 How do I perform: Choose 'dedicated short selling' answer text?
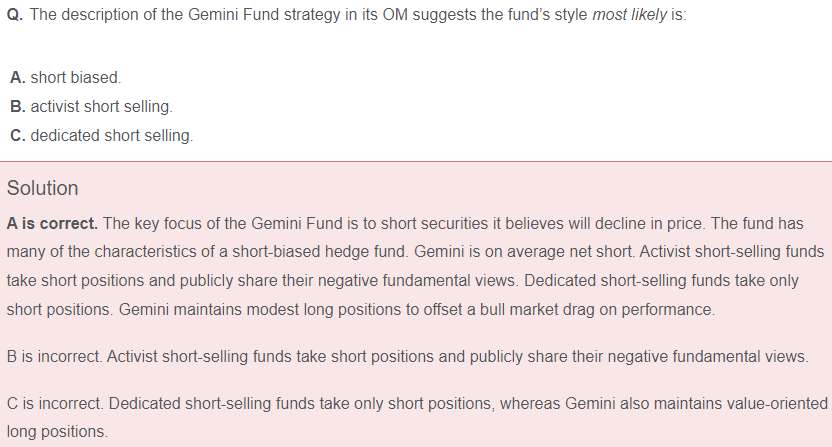[x=111, y=135]
